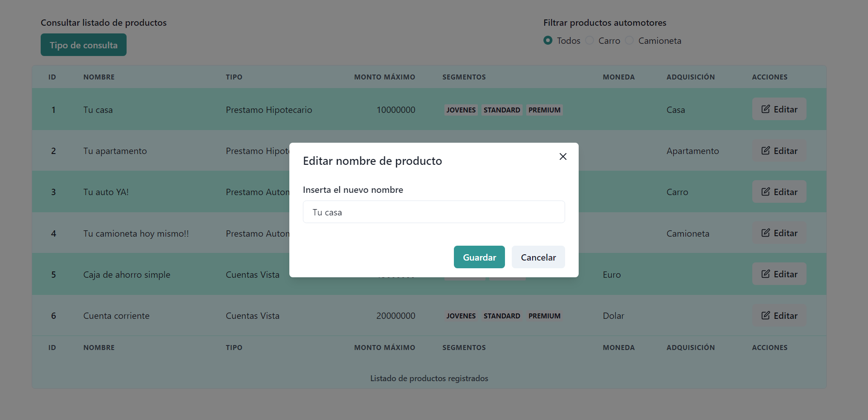Viewport: 868px width, 420px height.
Task: Select the Carro filter option
Action: point(589,40)
